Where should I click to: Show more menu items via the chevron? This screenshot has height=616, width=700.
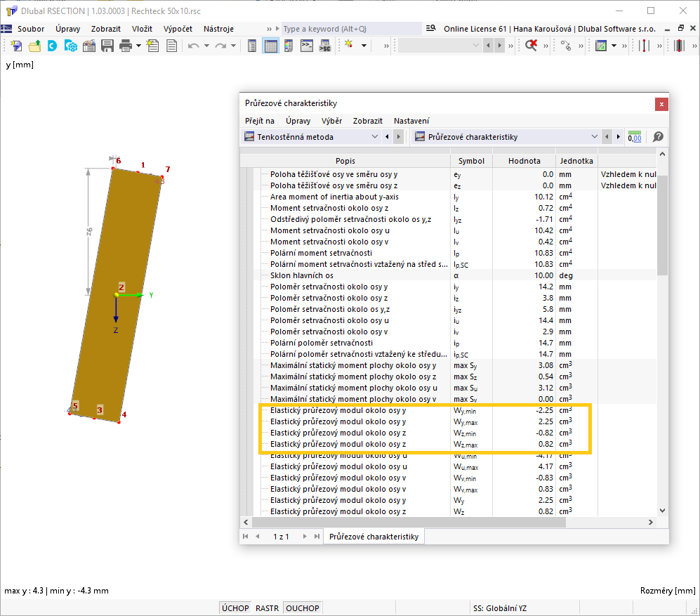pos(269,29)
